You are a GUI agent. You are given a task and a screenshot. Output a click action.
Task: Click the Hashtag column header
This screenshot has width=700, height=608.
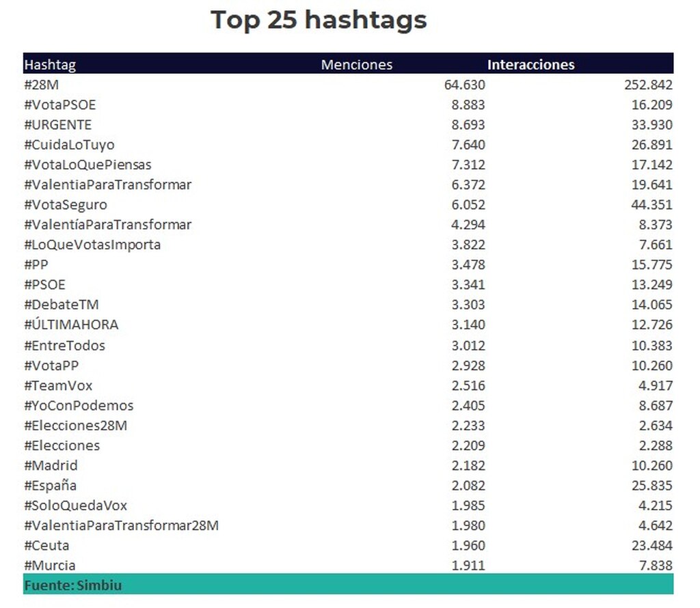point(50,65)
